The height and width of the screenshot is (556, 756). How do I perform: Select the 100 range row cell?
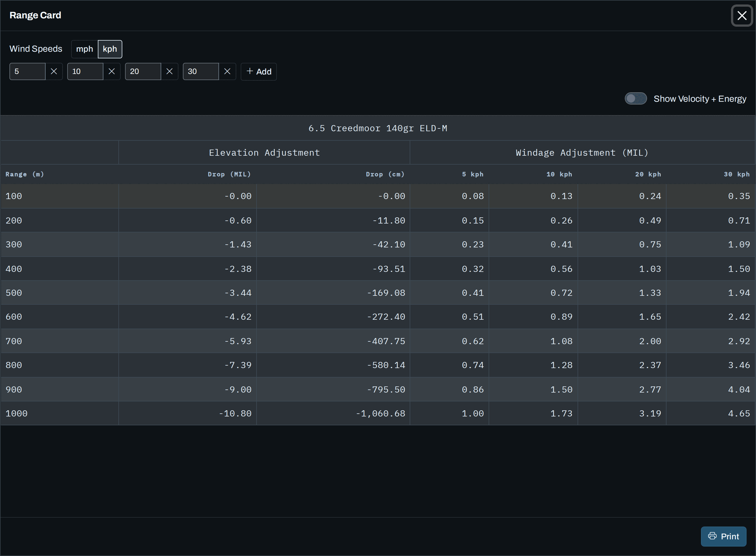pyautogui.click(x=60, y=196)
